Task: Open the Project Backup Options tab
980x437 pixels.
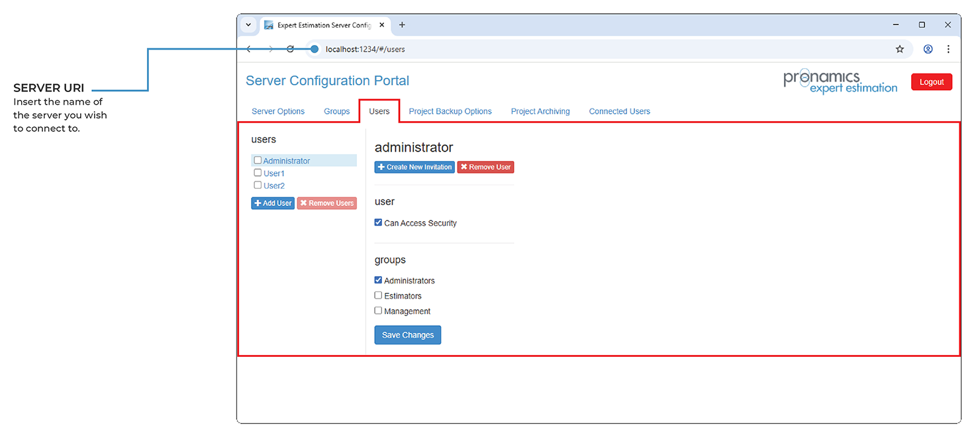Action: (450, 111)
